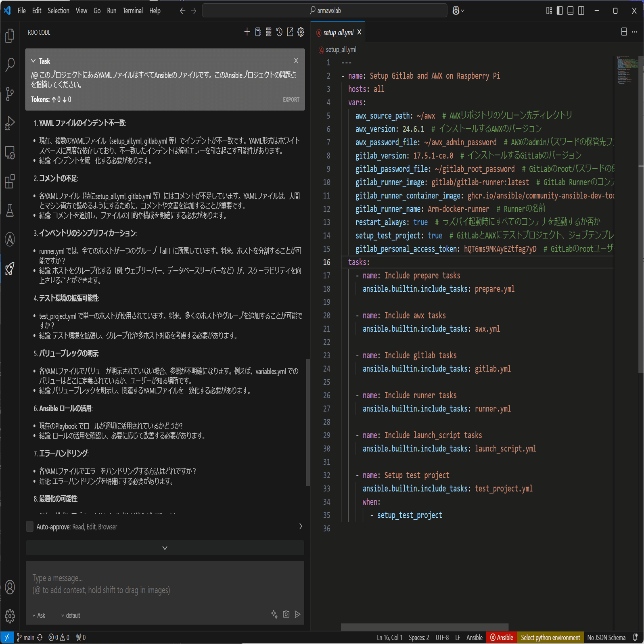Screen dimensions: 644x644
Task: Open the Explorer view
Action: pos(10,36)
